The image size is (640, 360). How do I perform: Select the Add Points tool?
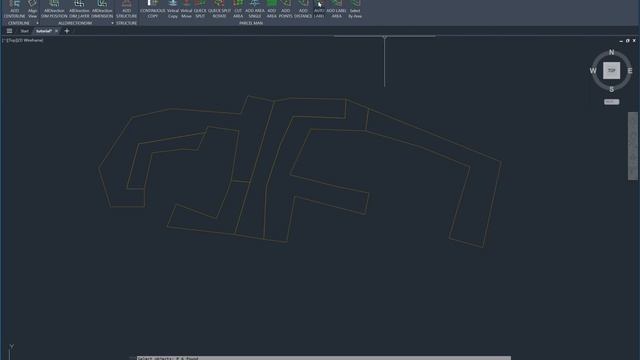tap(286, 9)
